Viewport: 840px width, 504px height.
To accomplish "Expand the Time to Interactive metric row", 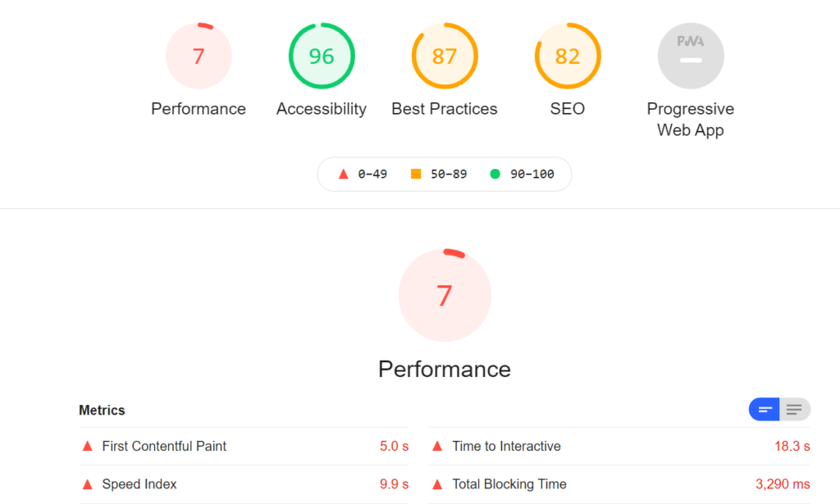I will pos(619,446).
